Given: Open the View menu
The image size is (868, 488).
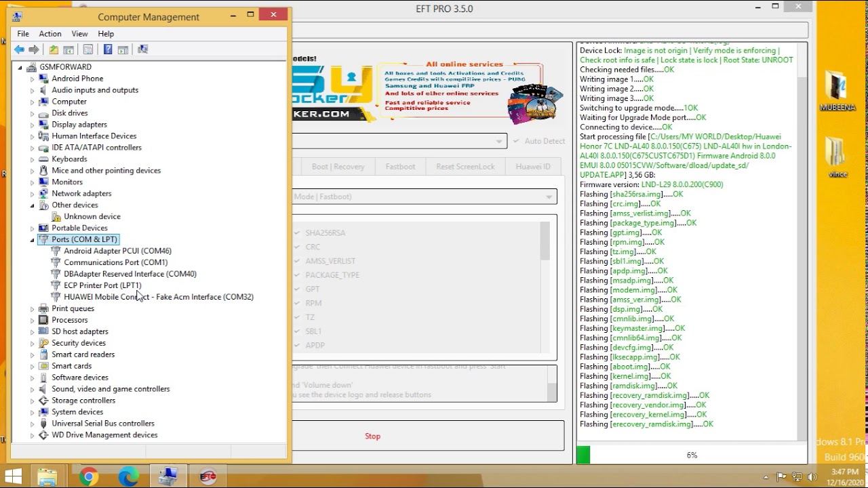Looking at the screenshot, I should 80,34.
